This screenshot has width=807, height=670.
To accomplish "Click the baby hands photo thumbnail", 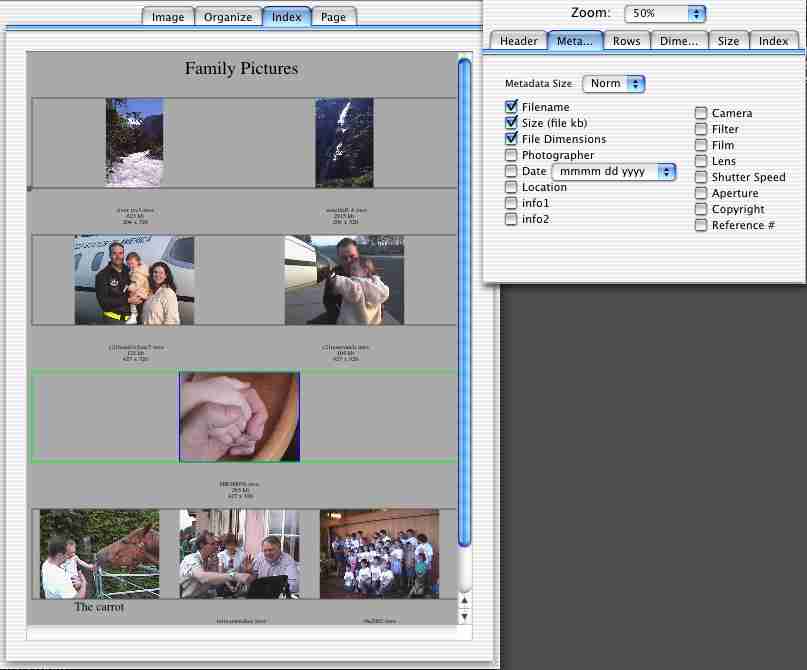I will (x=239, y=417).
